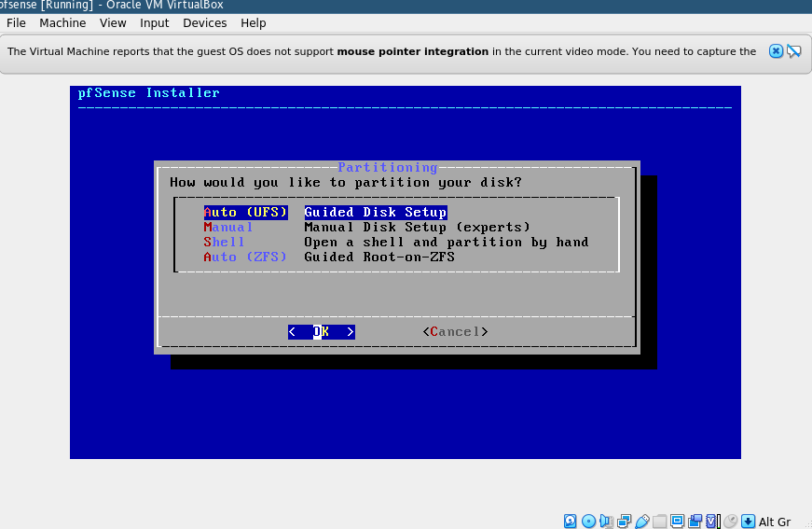The height and width of the screenshot is (529, 812).
Task: Click 'Open a shell and partition by hand'
Action: 447,243
